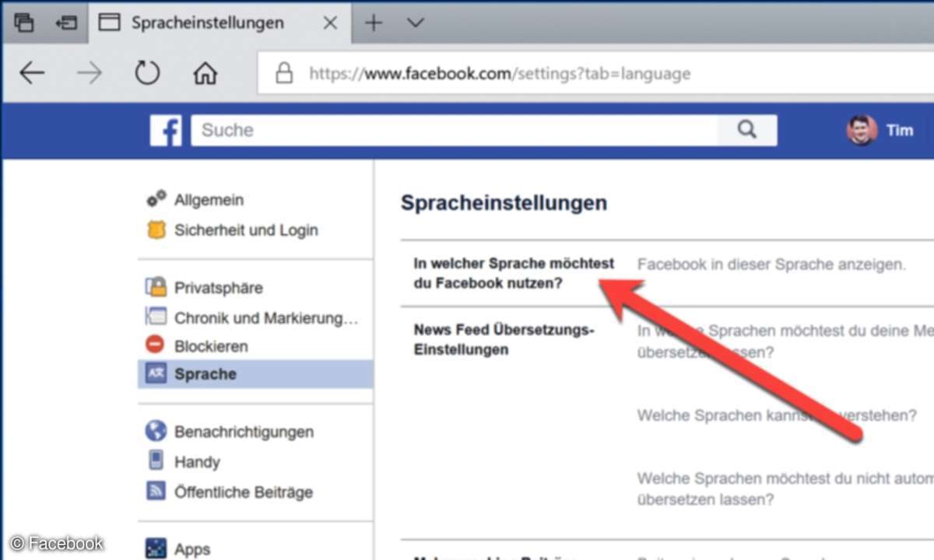Screen dimensions: 934x560
Task: Open Handy settings
Action: 197,462
